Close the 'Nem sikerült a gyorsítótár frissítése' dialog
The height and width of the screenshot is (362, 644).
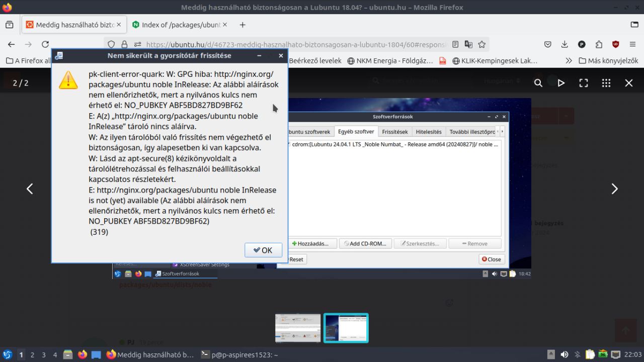pos(281,56)
